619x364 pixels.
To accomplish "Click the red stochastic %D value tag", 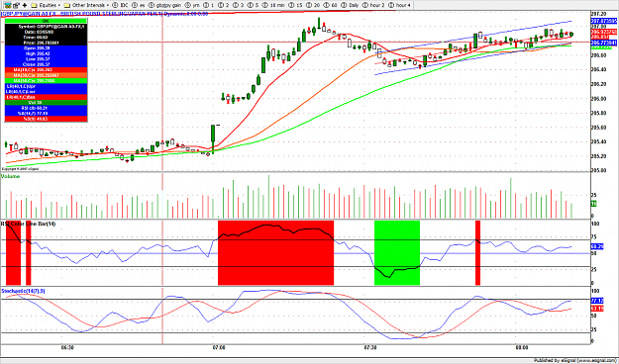I will (597, 309).
